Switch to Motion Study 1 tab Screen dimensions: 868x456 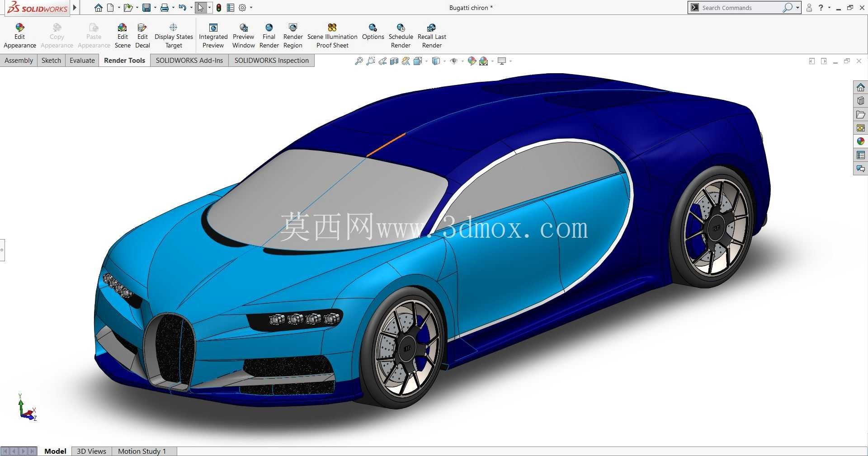coord(142,451)
